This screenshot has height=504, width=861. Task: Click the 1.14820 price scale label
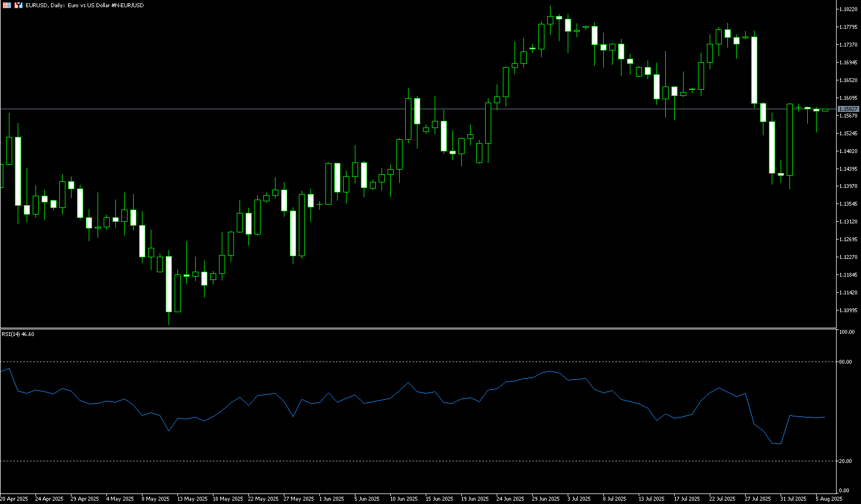point(849,151)
